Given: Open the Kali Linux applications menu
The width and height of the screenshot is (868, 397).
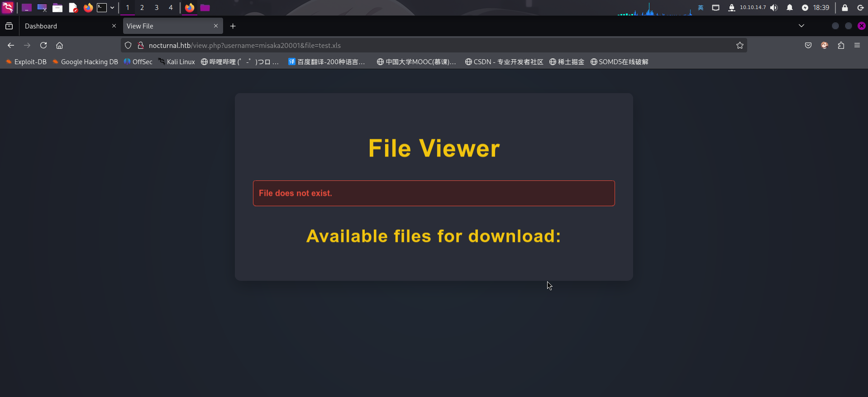Looking at the screenshot, I should (8, 8).
